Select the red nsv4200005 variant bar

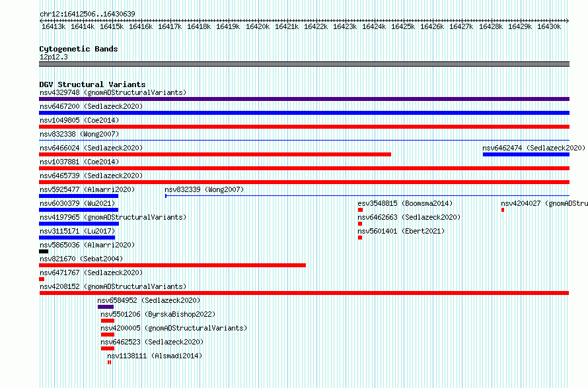click(108, 335)
